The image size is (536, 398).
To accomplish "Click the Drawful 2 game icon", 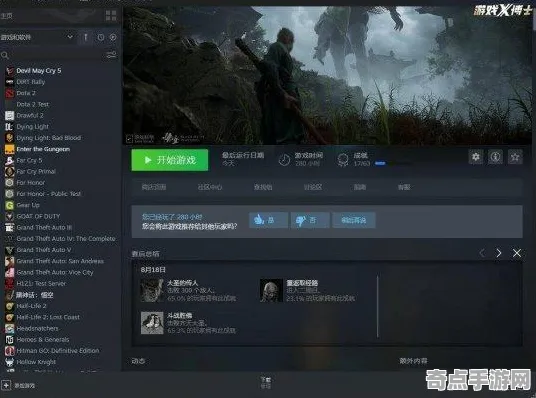I will pos(10,116).
